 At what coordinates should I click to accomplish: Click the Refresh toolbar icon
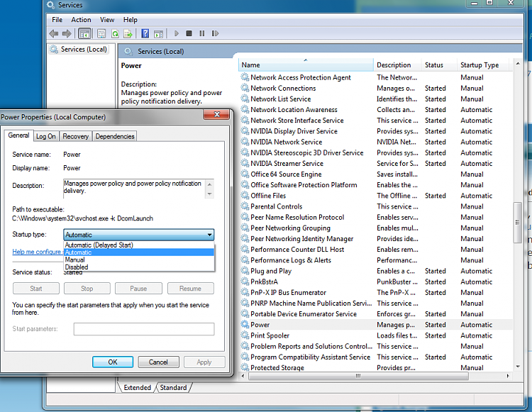point(116,33)
